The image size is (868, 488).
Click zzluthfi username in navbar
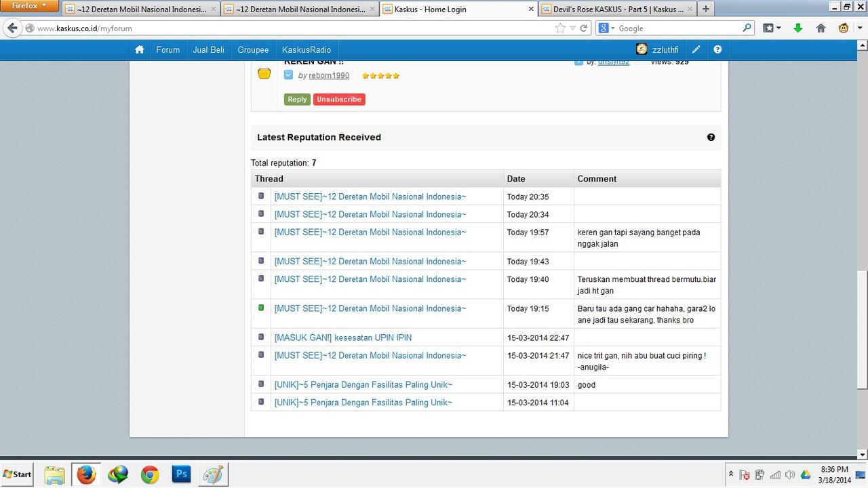pyautogui.click(x=665, y=49)
